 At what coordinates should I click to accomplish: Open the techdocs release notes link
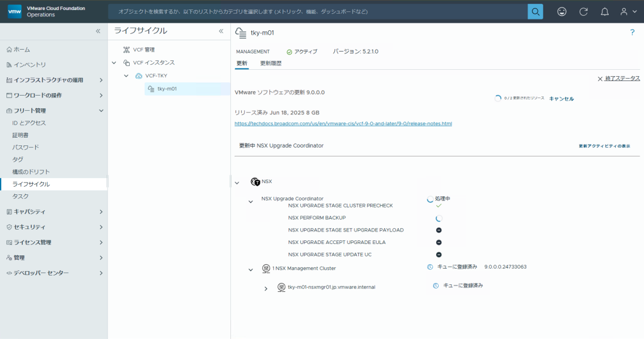click(x=343, y=123)
